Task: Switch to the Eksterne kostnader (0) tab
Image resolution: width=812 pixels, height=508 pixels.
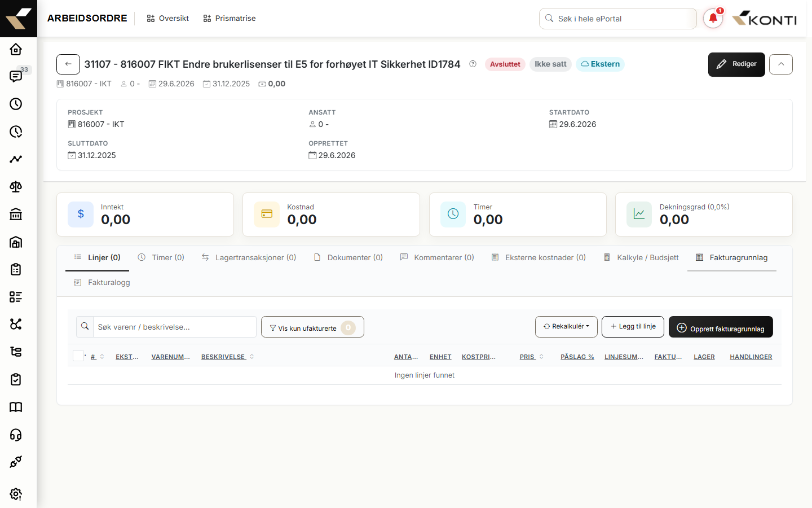Action: tap(539, 257)
